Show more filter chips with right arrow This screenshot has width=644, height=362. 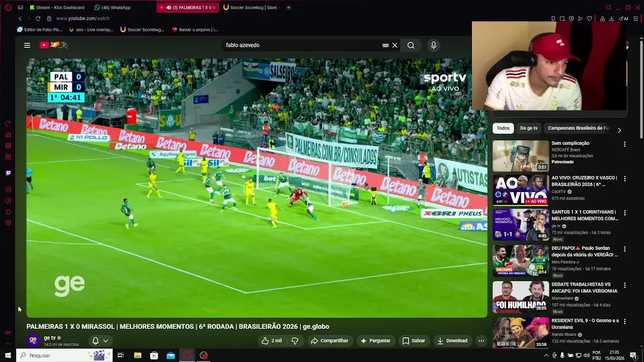click(x=619, y=130)
